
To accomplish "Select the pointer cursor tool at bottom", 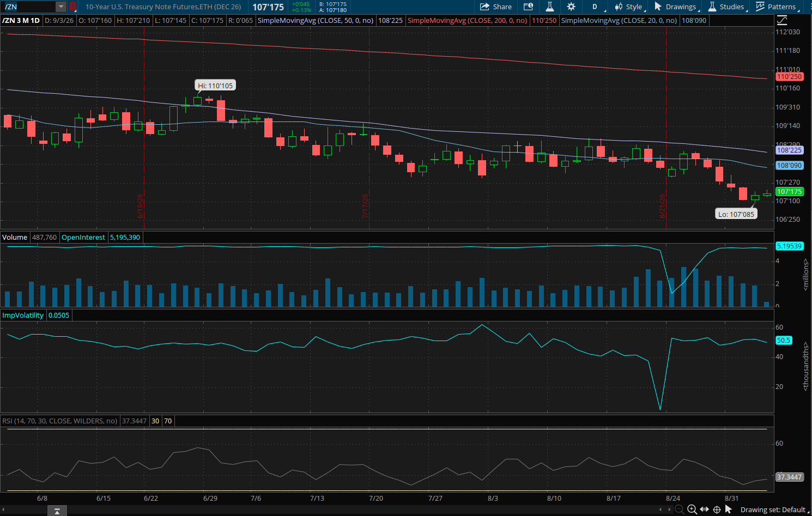I will (729, 509).
